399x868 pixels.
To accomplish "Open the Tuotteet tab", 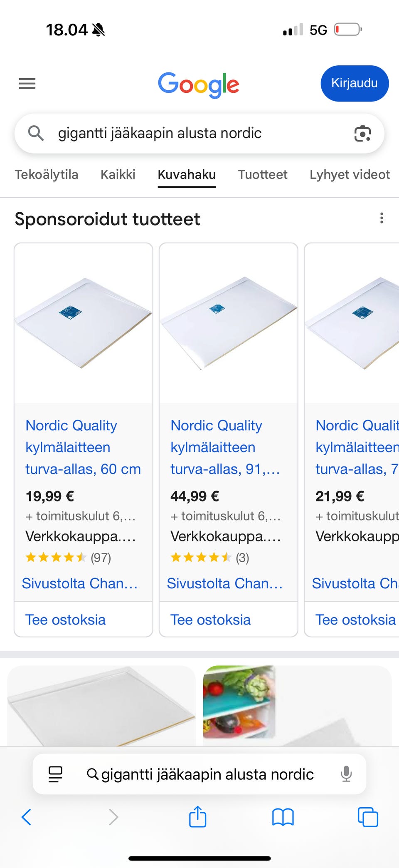I will pyautogui.click(x=263, y=174).
